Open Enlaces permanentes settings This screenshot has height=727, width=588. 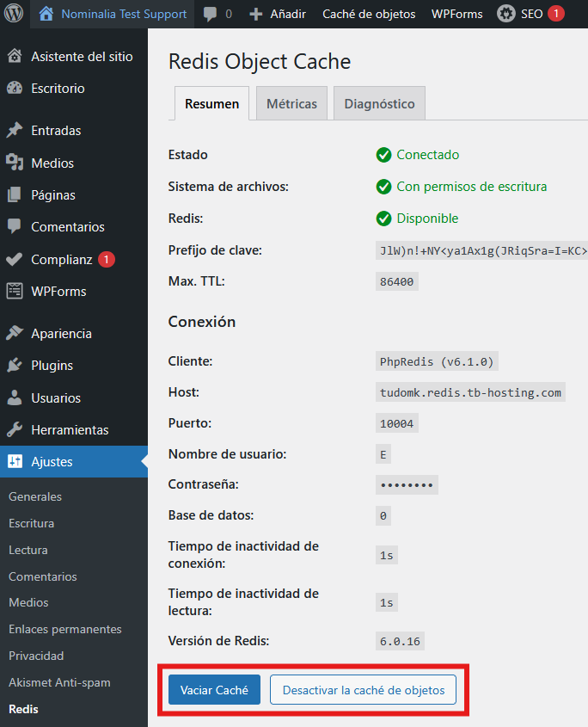coord(65,629)
